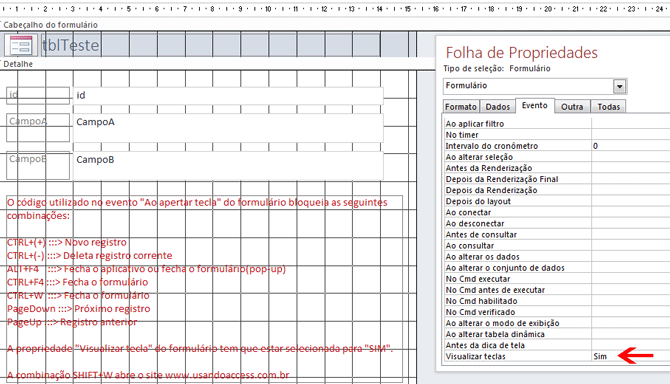Screen dimensions: 670x384
Task: Switch to the Todas tab
Action: [x=608, y=106]
